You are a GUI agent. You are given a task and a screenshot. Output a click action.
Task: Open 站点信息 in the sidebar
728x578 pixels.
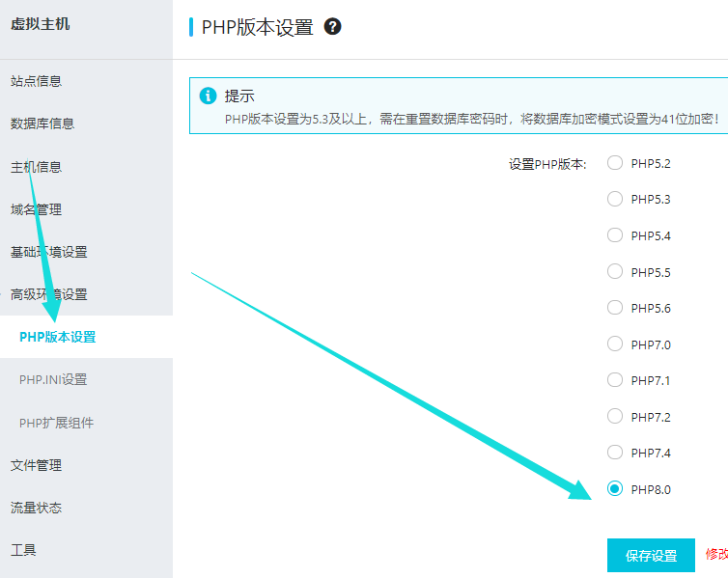coord(36,81)
